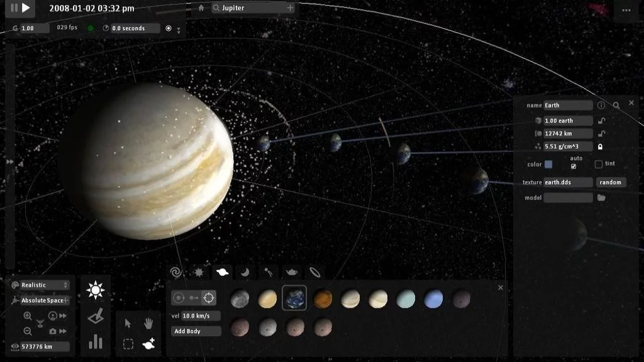Select the dashed box selection tool
The image size is (644, 362).
point(128,344)
